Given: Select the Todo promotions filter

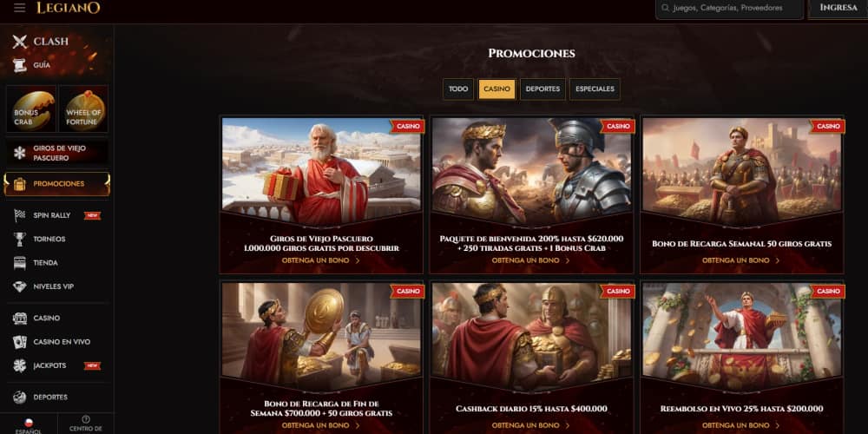Looking at the screenshot, I should [458, 89].
